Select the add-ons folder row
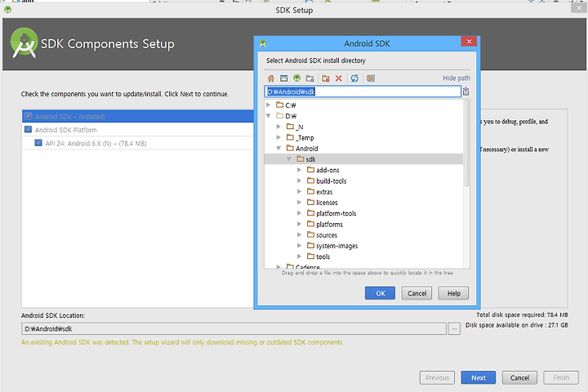 [363, 170]
